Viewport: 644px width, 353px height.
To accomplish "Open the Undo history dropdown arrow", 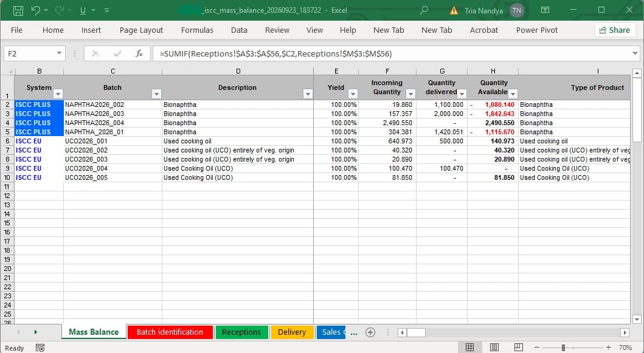I will (46, 10).
